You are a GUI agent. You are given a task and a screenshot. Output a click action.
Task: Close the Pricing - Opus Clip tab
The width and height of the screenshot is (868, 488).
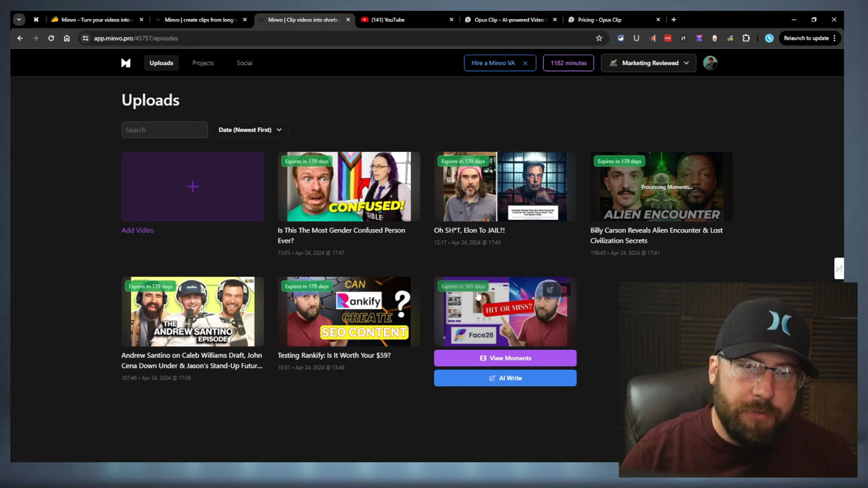[658, 20]
